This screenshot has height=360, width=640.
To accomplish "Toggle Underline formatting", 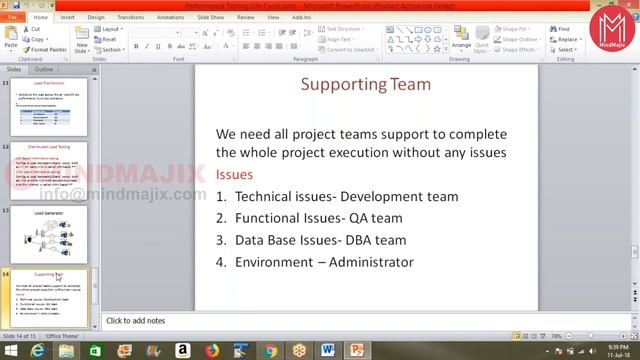I will pos(158,46).
